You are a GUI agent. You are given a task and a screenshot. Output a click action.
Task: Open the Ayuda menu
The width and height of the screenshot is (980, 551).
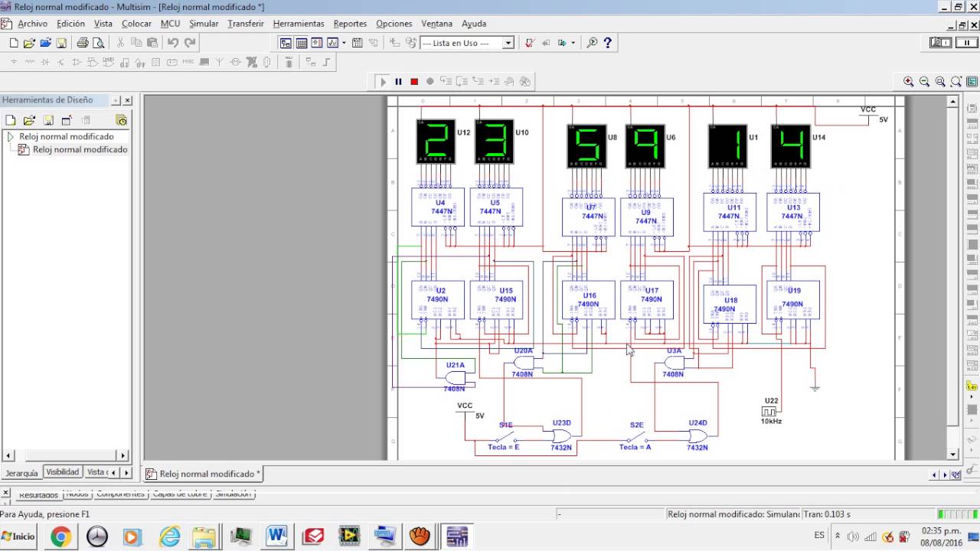(474, 24)
